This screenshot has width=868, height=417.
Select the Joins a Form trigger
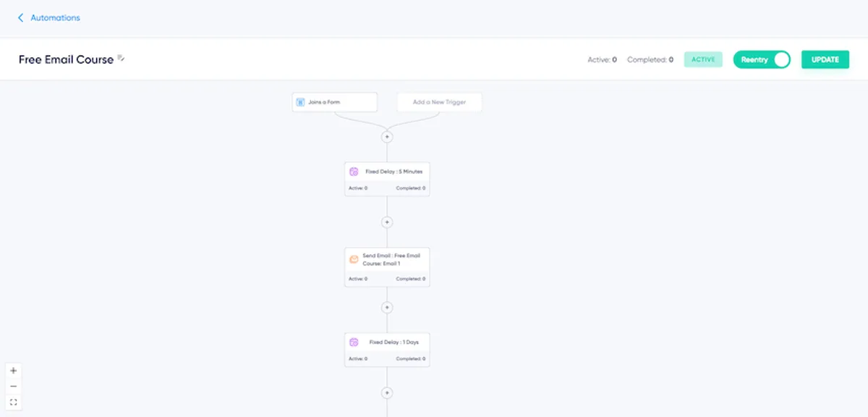[x=335, y=102]
